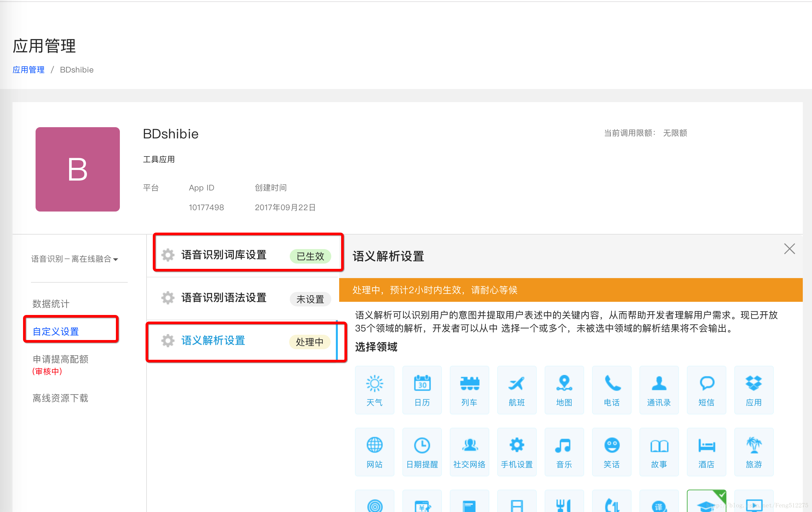Click the pink B app thumbnail
The image size is (812, 512).
(x=78, y=169)
